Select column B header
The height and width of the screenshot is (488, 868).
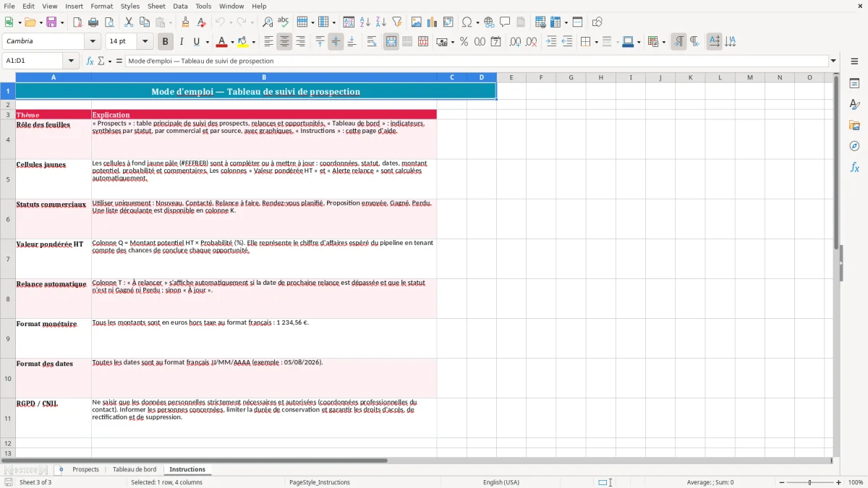[264, 77]
